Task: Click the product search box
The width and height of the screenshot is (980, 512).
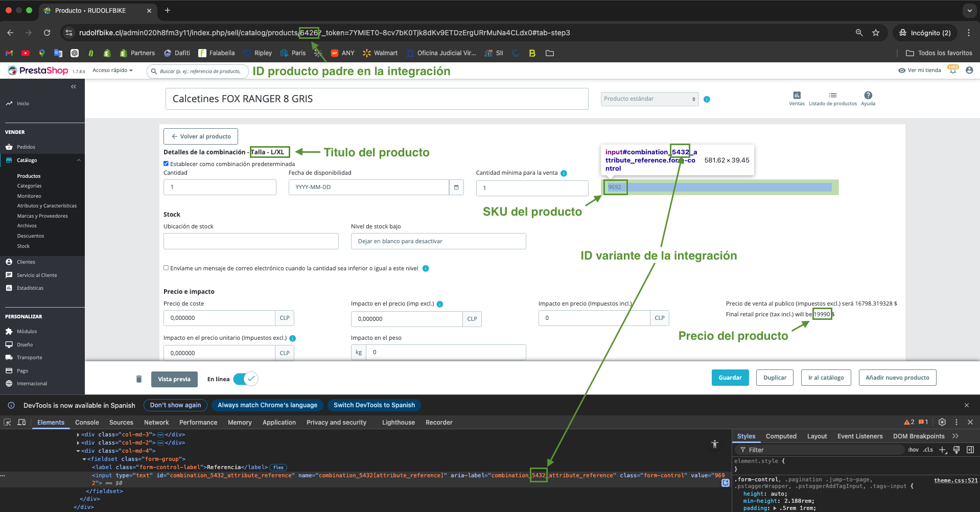Action: click(198, 71)
